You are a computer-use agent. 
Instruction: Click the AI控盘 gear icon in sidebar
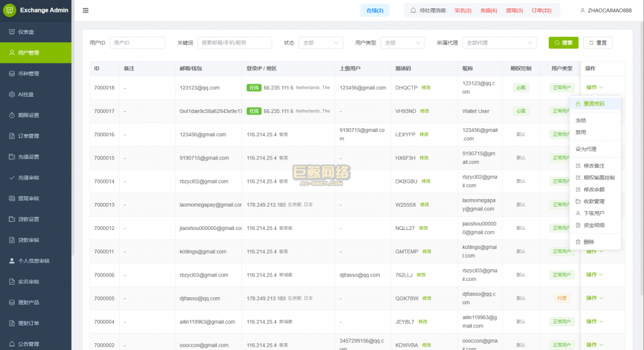point(11,94)
